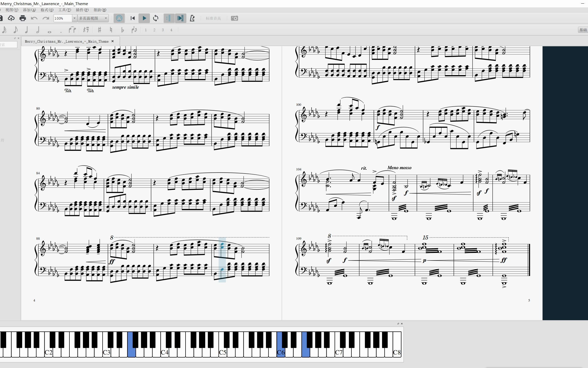Open the 工具(T) menu
The image size is (588, 368).
coord(65,10)
